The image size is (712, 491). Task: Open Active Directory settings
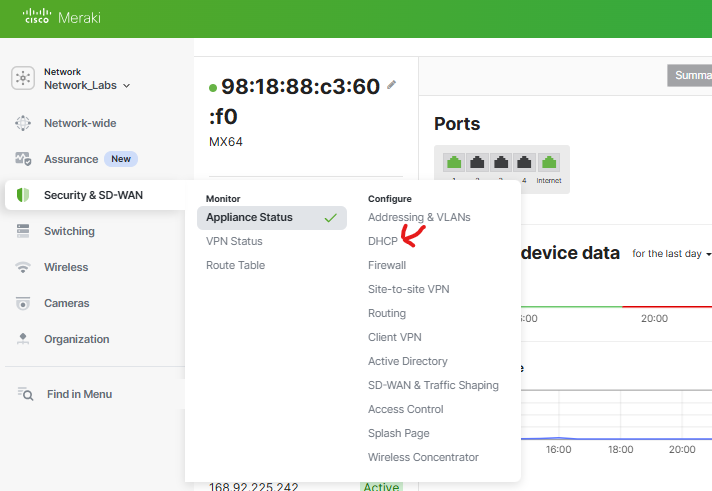(408, 361)
